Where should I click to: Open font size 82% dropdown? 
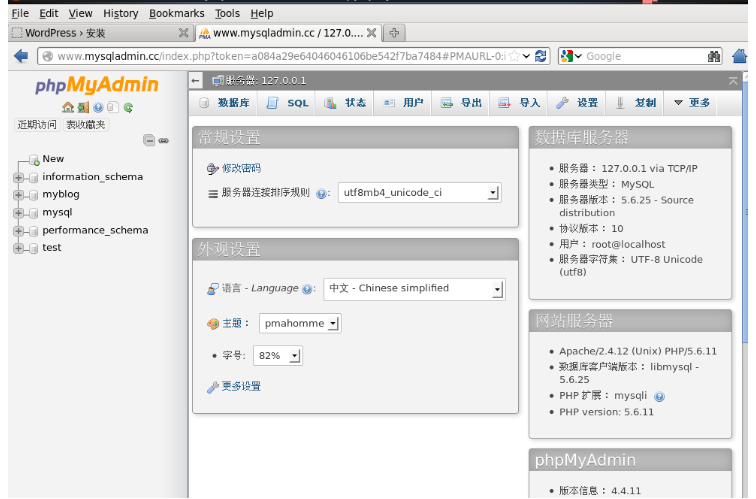point(278,356)
